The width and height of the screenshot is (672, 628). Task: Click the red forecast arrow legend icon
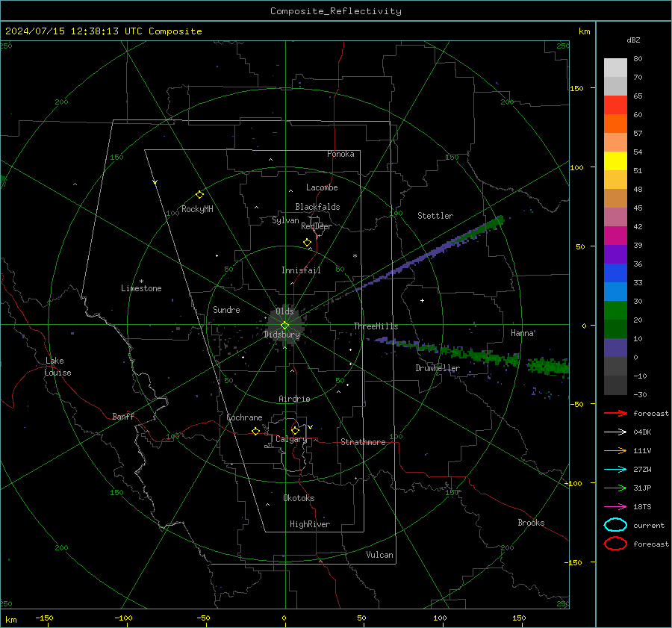point(615,413)
